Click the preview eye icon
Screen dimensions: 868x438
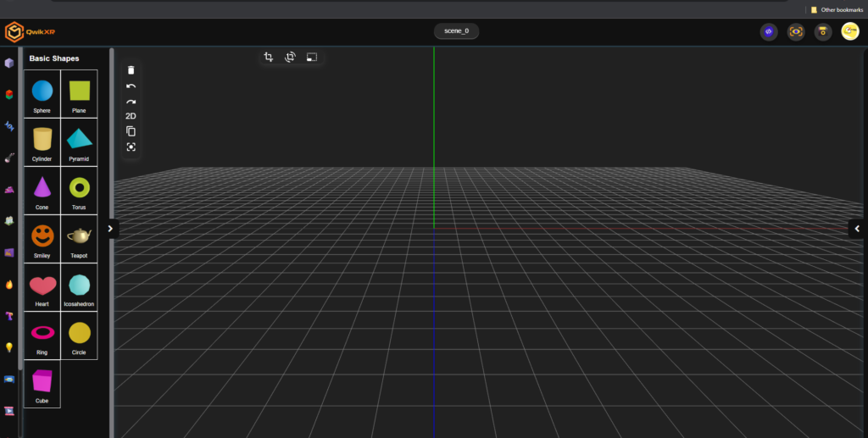click(x=796, y=32)
